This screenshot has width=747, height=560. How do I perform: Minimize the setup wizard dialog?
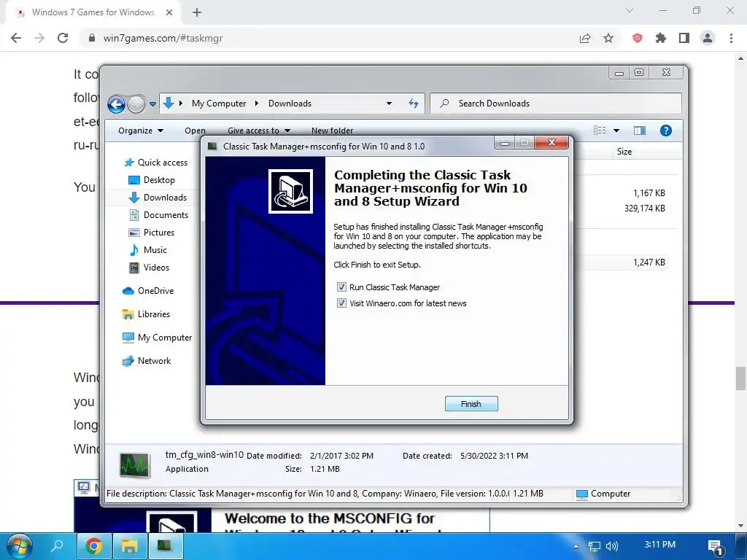pyautogui.click(x=505, y=142)
